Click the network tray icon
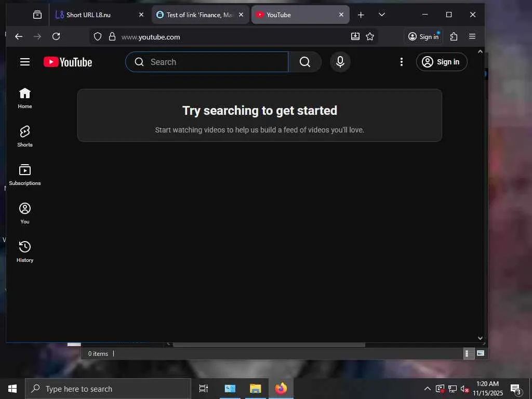 (453, 389)
